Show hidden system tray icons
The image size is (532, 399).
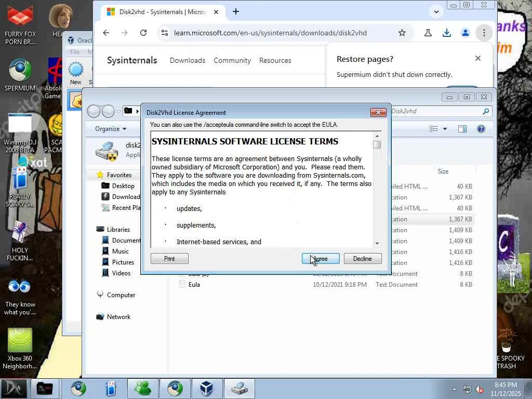(454, 389)
